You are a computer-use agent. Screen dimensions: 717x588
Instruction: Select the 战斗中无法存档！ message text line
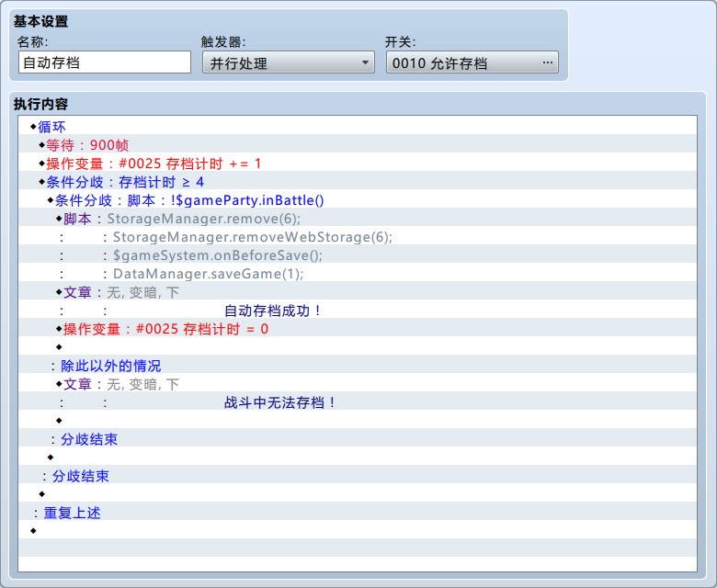(358, 401)
